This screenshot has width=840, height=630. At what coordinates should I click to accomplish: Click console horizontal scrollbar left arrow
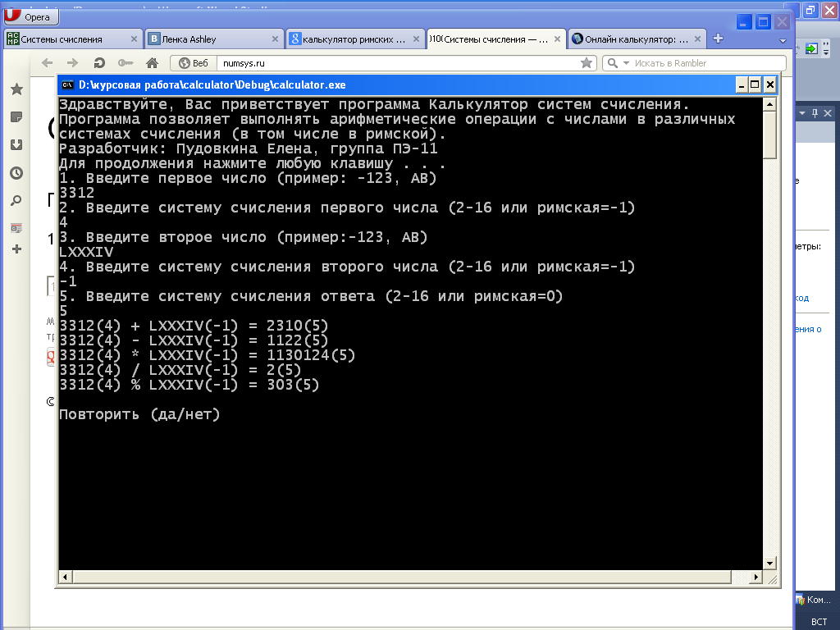[66, 577]
